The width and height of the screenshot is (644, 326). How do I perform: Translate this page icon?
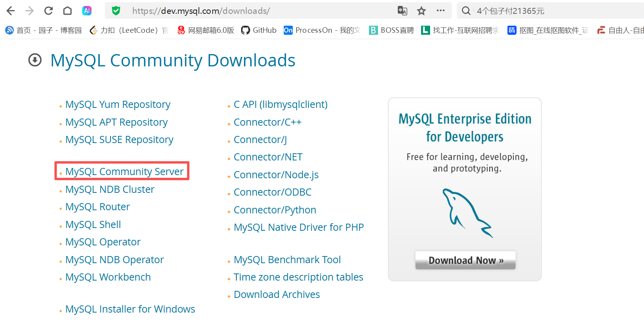tap(402, 11)
